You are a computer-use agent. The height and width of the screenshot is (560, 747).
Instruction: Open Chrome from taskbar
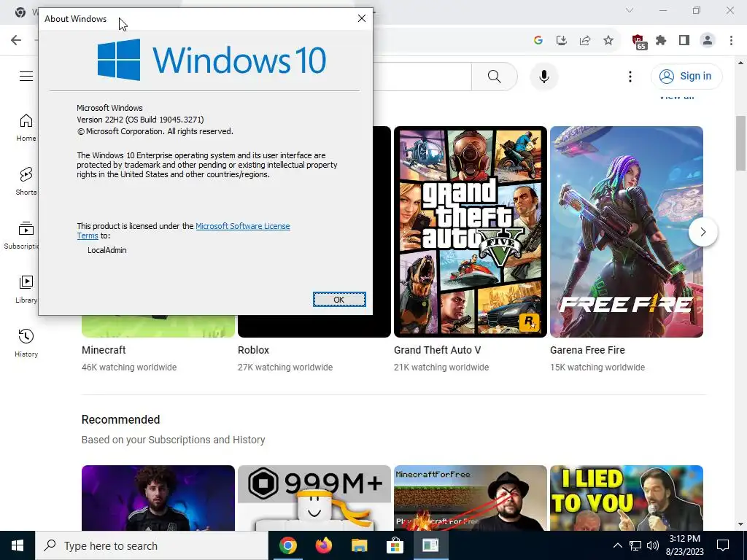point(287,545)
